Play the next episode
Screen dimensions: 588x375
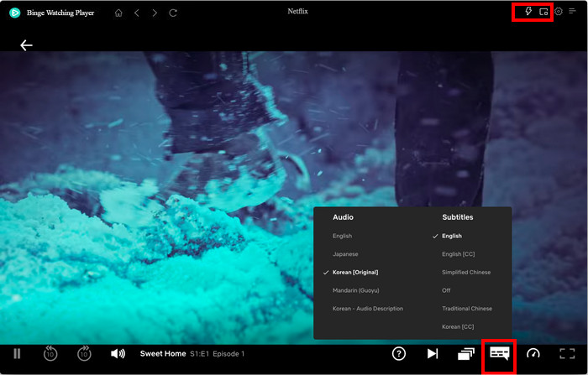[x=433, y=353]
